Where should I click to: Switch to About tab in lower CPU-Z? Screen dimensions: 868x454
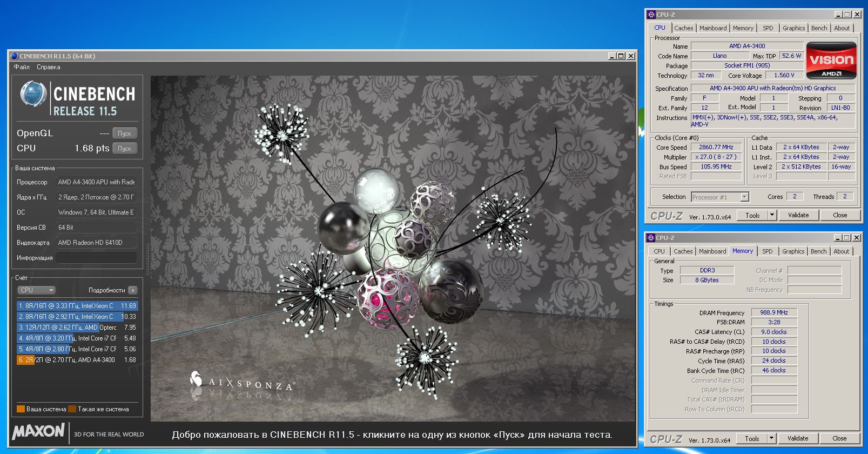(x=841, y=251)
